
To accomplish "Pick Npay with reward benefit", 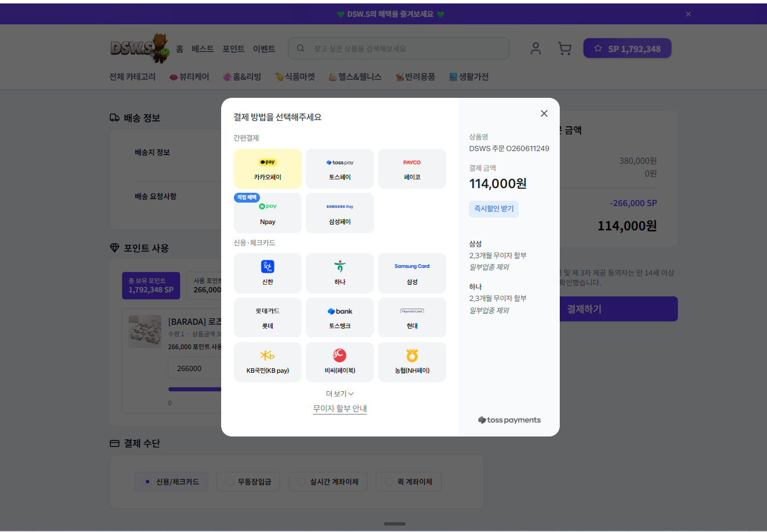I will (x=267, y=213).
